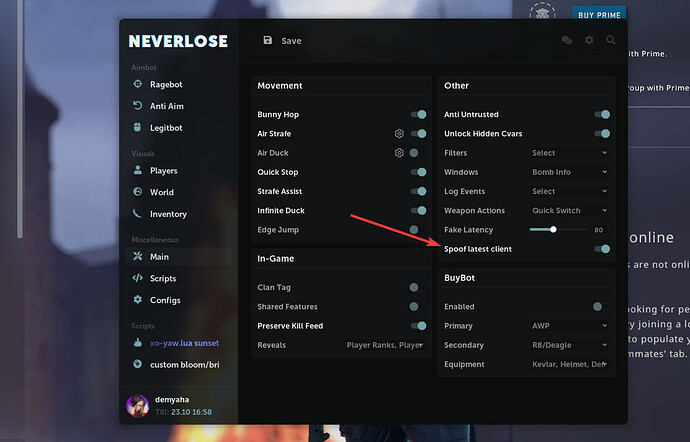This screenshot has width=690, height=442.
Task: Click the Fake Latency slider handle
Action: coord(553,229)
